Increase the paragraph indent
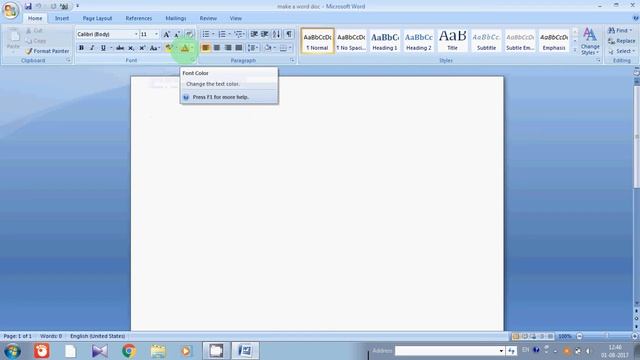 pyautogui.click(x=264, y=34)
